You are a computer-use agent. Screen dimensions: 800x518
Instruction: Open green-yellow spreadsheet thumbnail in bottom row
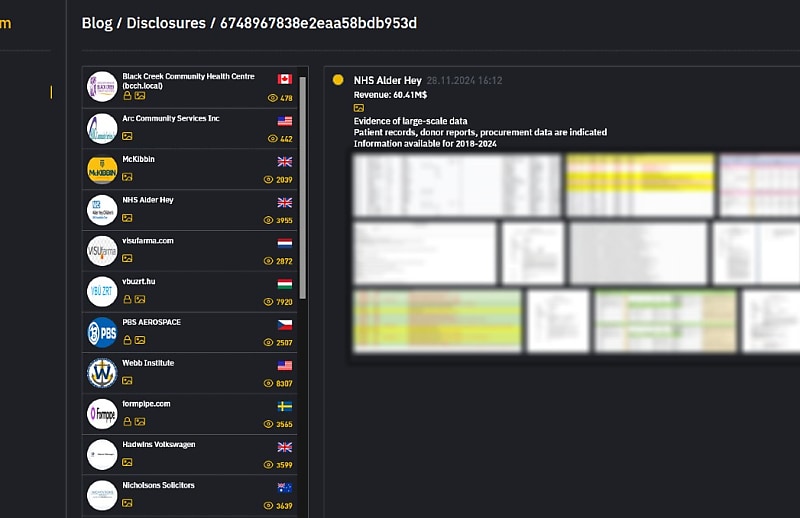coord(437,320)
